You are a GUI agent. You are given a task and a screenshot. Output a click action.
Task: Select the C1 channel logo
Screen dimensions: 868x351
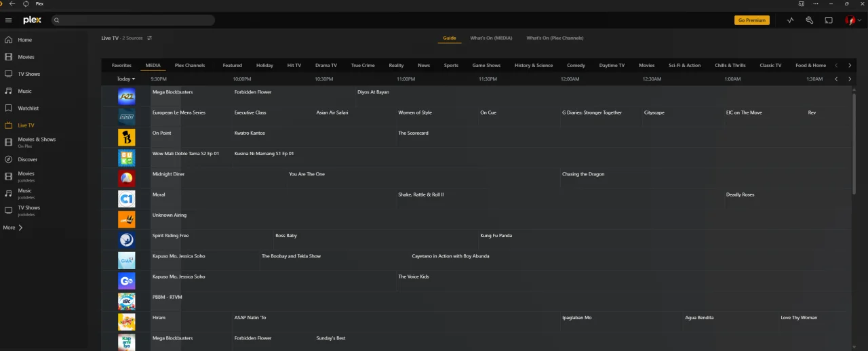(127, 199)
